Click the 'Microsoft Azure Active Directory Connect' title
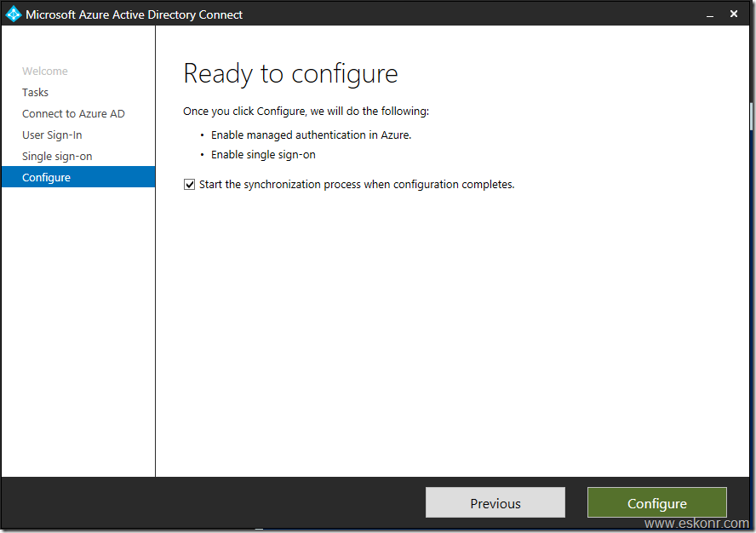 pyautogui.click(x=134, y=14)
